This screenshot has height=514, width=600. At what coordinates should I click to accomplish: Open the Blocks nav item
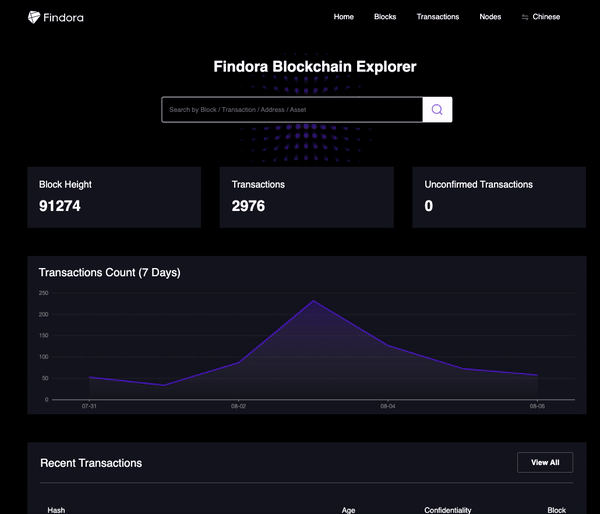tap(385, 17)
